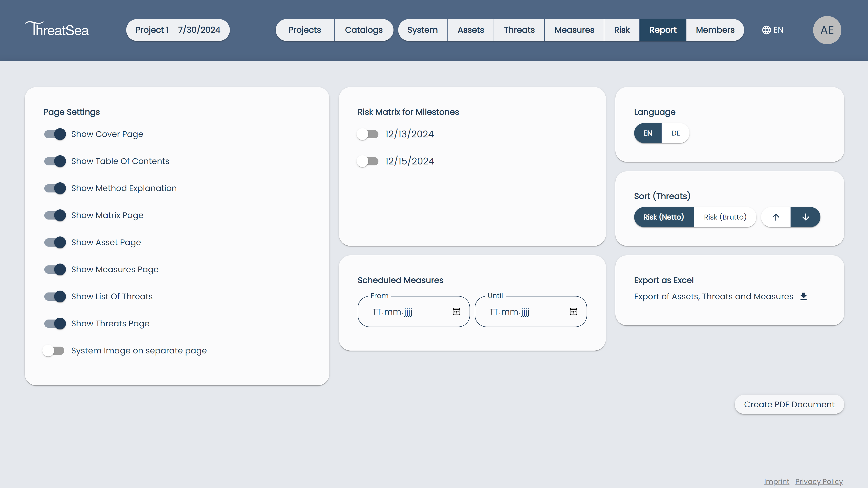868x488 pixels.
Task: Select ascending sort arrow for Threats
Action: pos(776,217)
